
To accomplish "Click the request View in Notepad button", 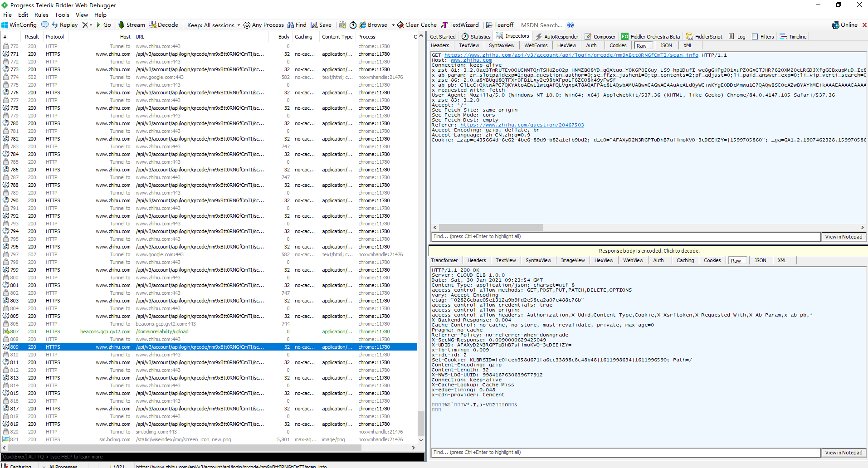I will pyautogui.click(x=844, y=237).
